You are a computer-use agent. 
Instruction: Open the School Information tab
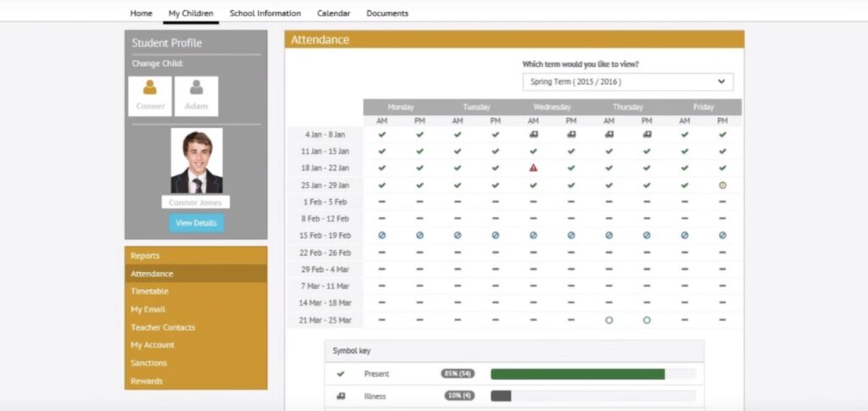(264, 14)
